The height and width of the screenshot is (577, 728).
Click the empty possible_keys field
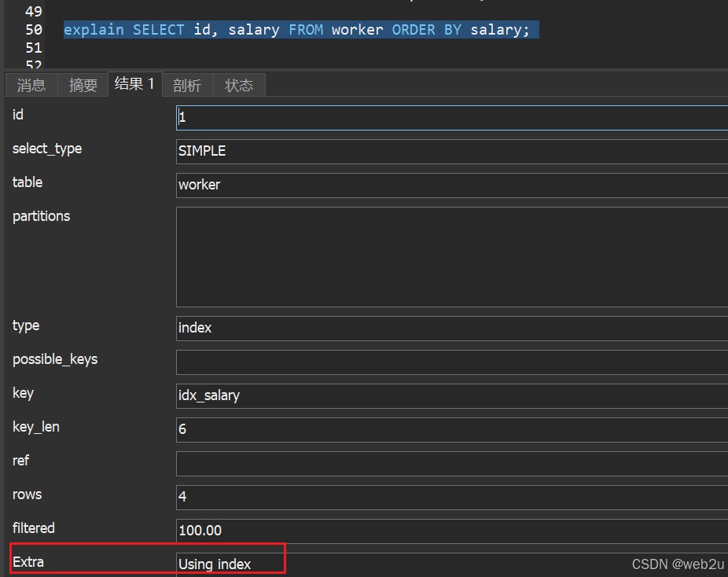click(x=451, y=362)
